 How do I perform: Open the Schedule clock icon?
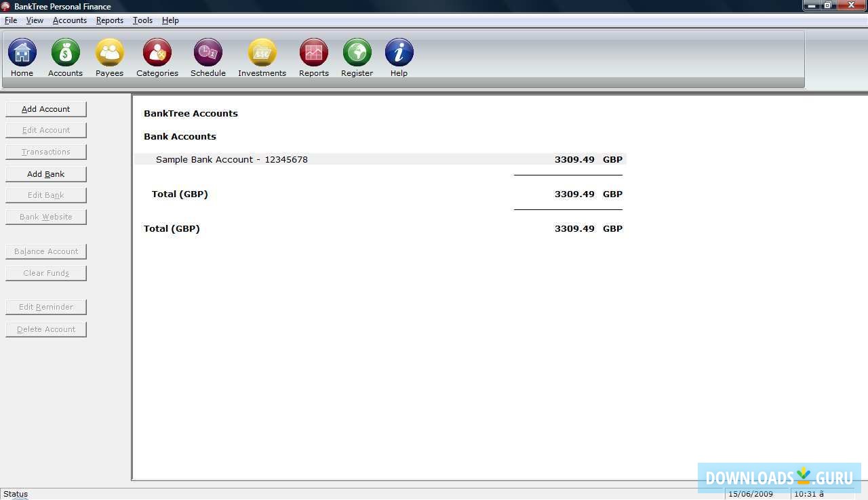pos(208,52)
